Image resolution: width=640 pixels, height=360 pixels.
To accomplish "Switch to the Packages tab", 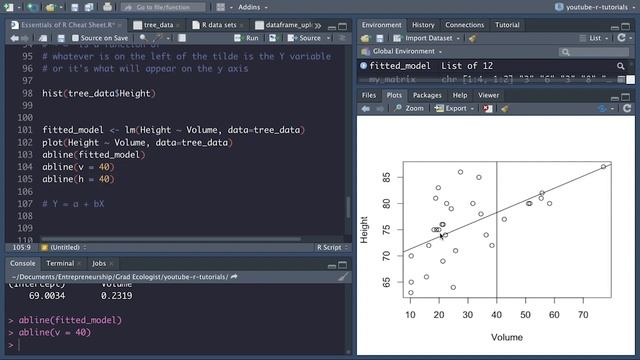I will click(427, 95).
